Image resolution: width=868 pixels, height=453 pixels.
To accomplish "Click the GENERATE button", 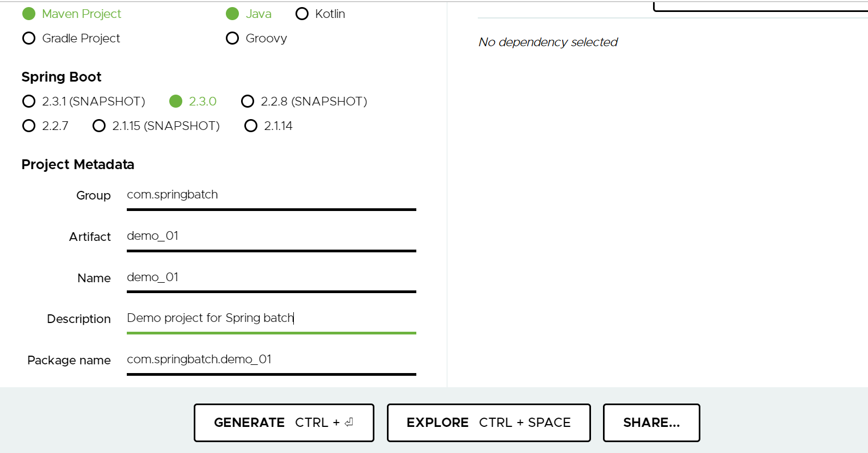I will point(284,423).
